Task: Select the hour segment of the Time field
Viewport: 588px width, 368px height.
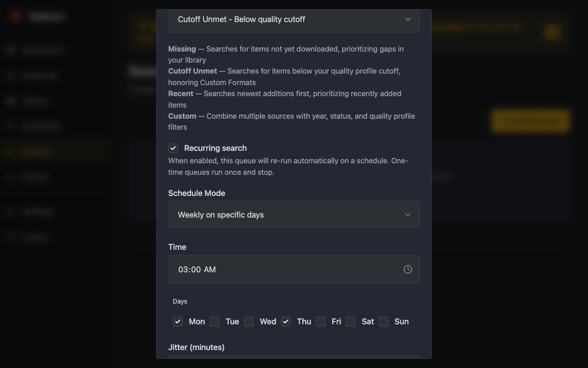Action: [183, 270]
